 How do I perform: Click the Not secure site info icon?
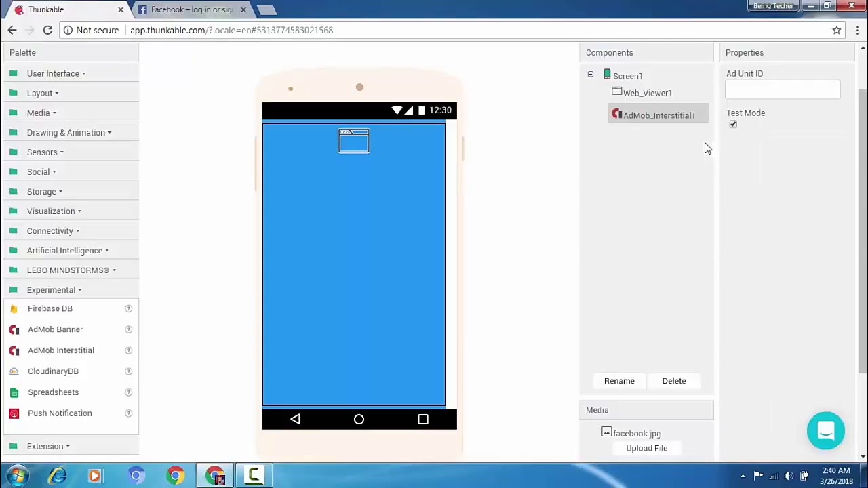click(x=68, y=30)
